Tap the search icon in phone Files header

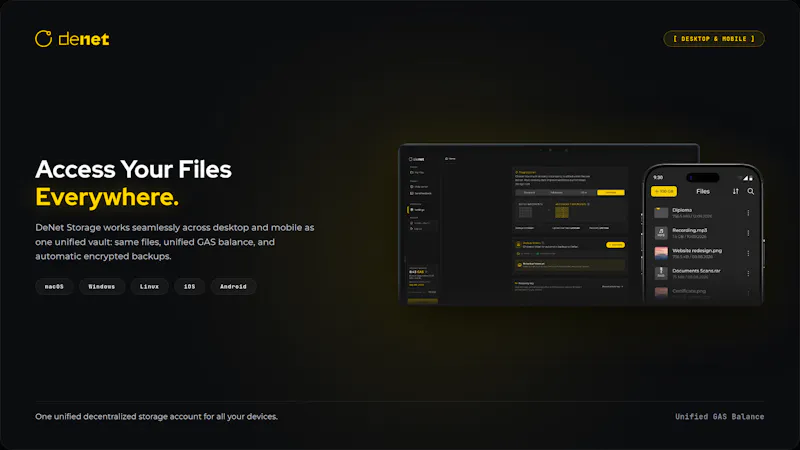[x=751, y=191]
